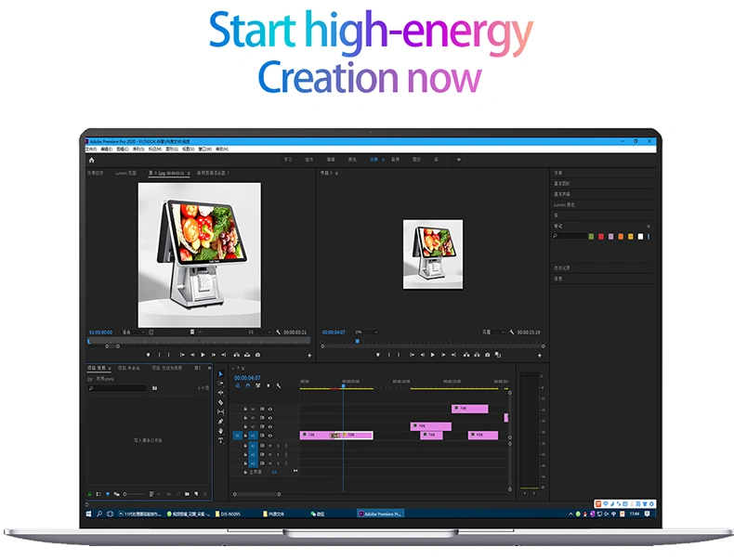Viewport: 734px width, 560px height.
Task: Select the Type tool
Action: coord(220,440)
